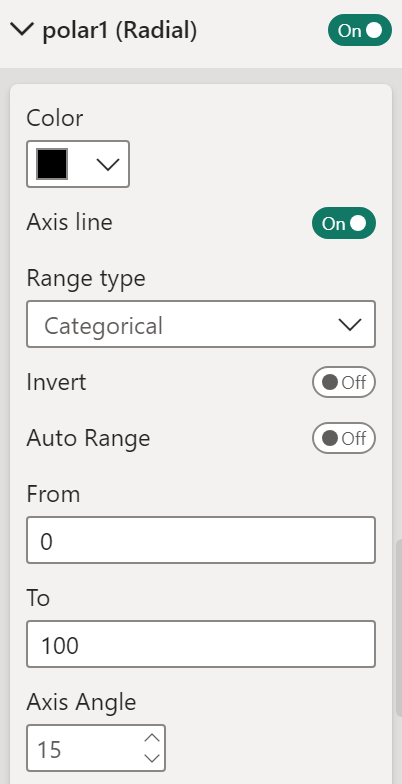Click the polar1 (Radial) header title
Image resolution: width=402 pixels, height=784 pixels.
pos(120,30)
